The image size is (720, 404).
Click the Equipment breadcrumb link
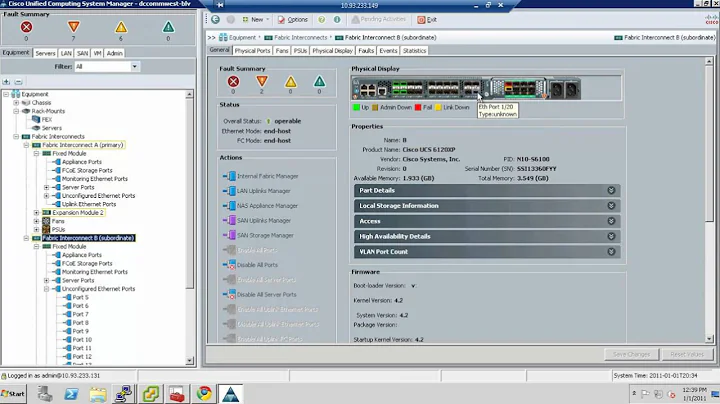(x=242, y=38)
